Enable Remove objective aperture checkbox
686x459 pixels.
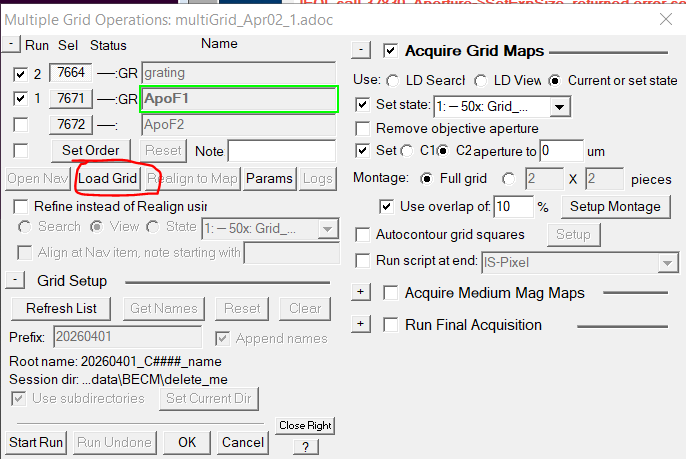[x=362, y=129]
